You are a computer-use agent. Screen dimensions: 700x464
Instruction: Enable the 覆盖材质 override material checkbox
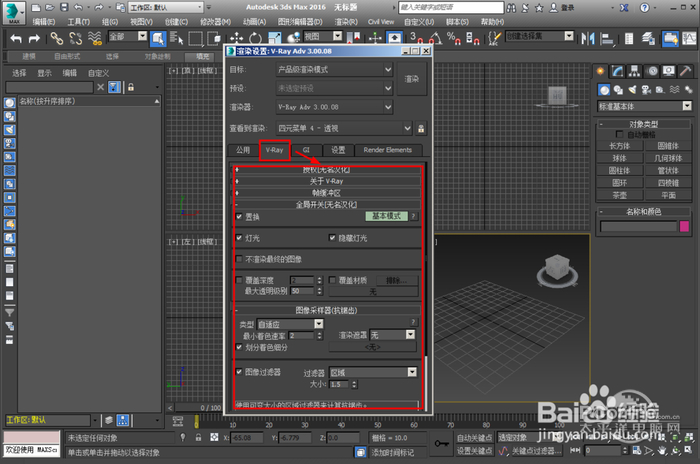pos(332,280)
